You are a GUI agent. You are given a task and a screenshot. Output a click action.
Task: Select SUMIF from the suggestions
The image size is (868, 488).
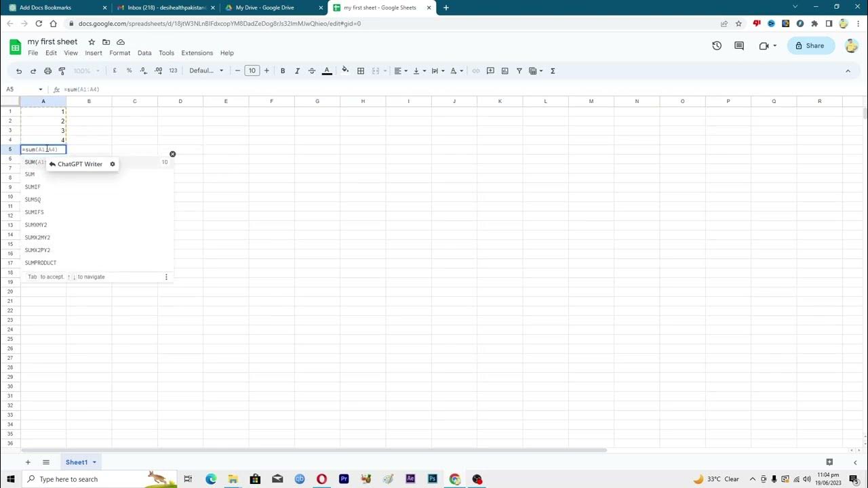pyautogui.click(x=33, y=187)
